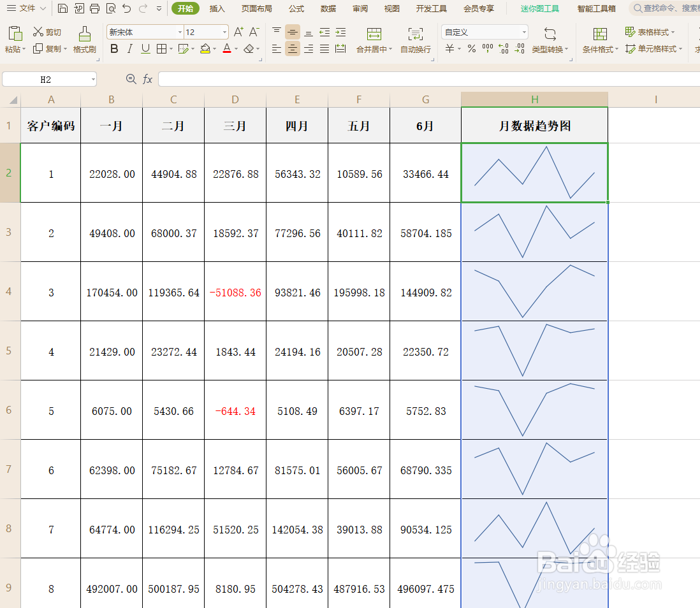Image resolution: width=700 pixels, height=608 pixels.
Task: Select the Format Painter (格式刷) brush
Action: [84, 34]
